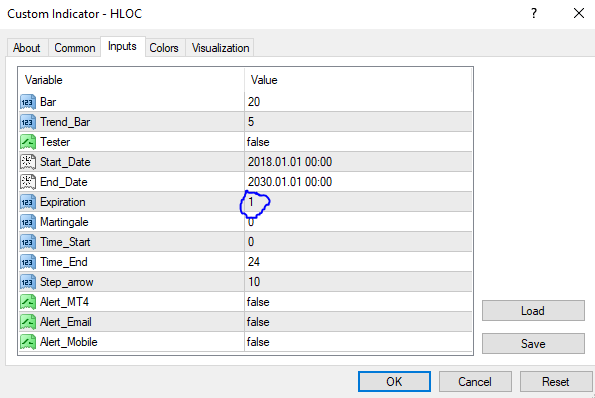Select the Tester variable name

pos(55,142)
